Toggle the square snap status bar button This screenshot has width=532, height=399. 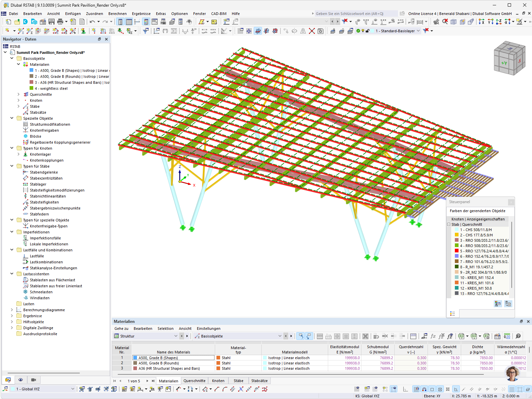point(432,389)
